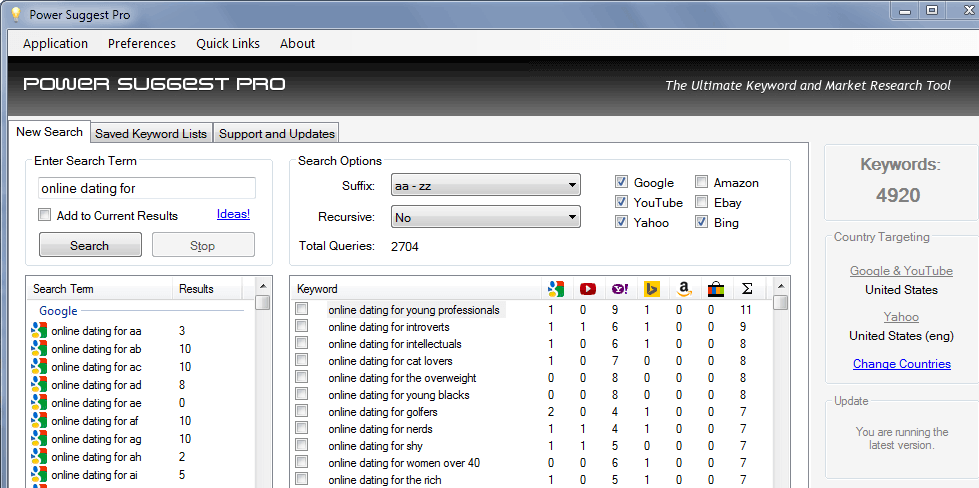Screen dimensions: 979x488
Task: Click the Change Countries link
Action: pyautogui.click(x=902, y=364)
